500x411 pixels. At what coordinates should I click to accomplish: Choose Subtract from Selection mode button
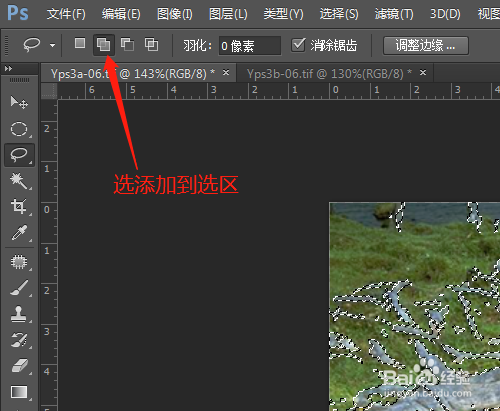pos(127,44)
